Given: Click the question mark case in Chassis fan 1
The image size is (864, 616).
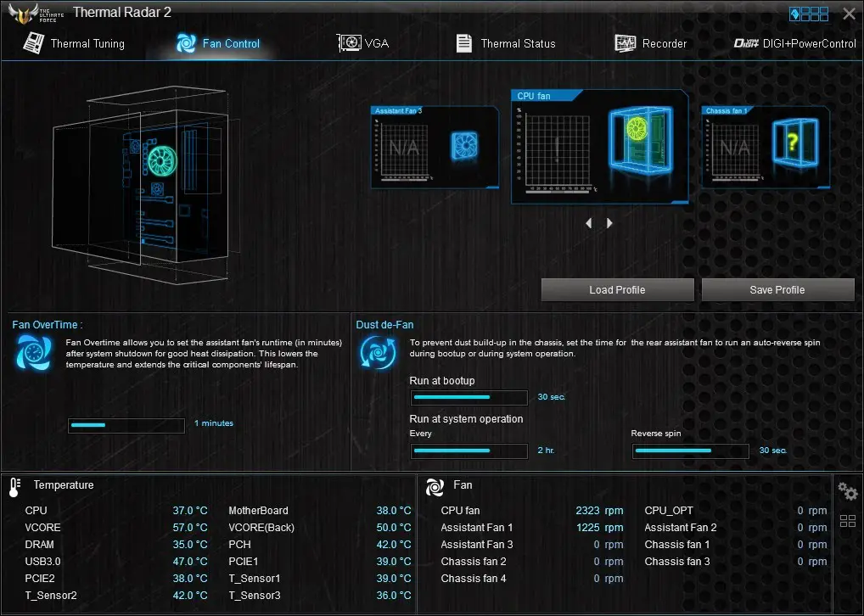Looking at the screenshot, I should tap(795, 143).
